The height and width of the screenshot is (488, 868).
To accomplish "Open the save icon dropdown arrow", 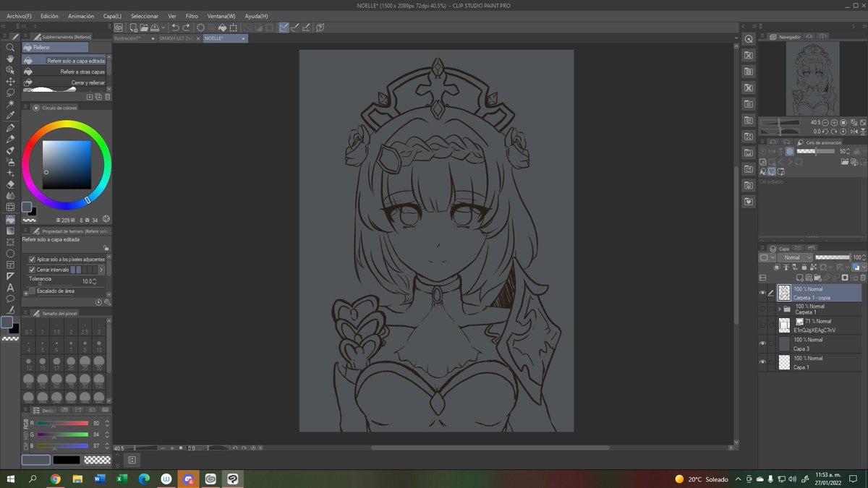I will [x=163, y=27].
